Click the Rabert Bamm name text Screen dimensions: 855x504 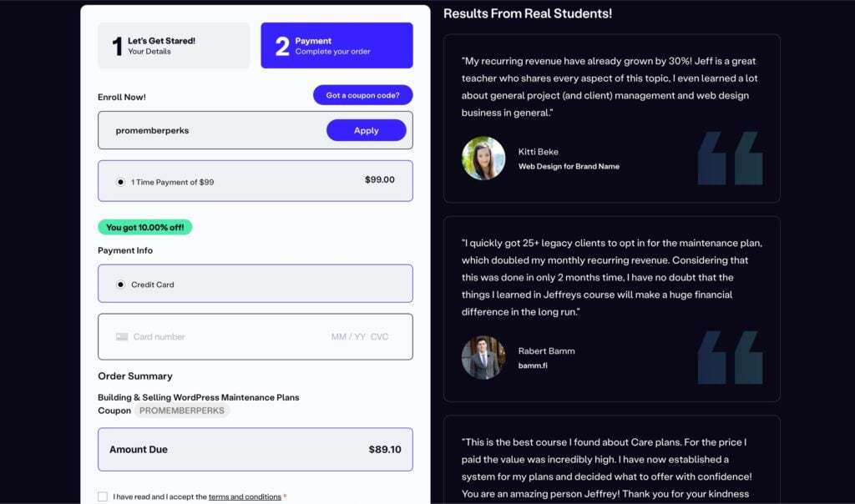tap(546, 351)
